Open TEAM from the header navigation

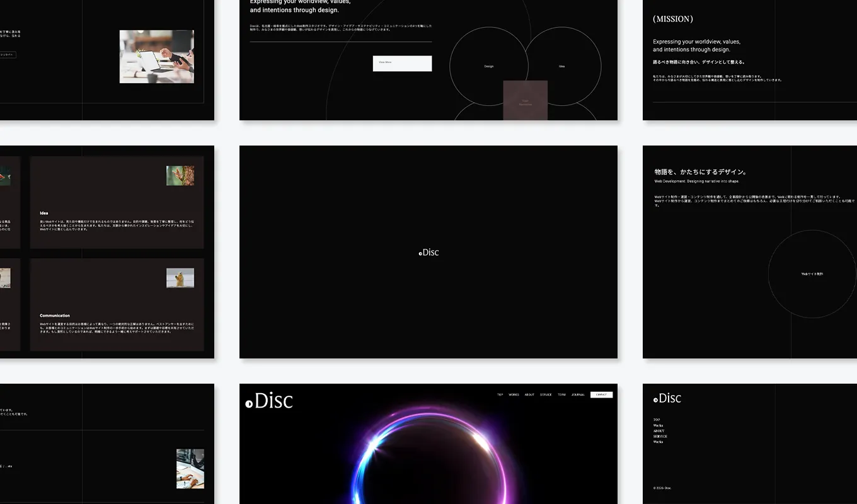[x=561, y=394]
